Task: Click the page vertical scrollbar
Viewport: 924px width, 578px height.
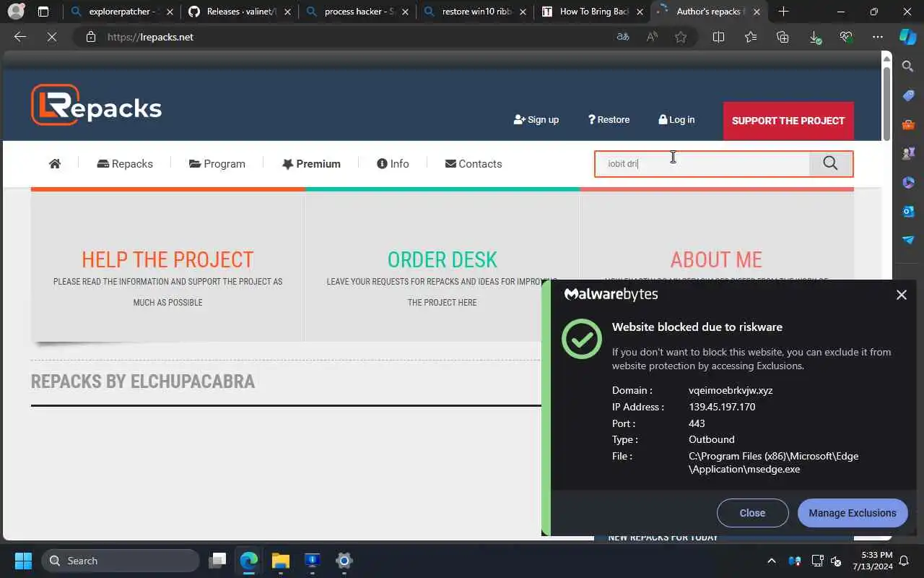Action: click(x=886, y=103)
